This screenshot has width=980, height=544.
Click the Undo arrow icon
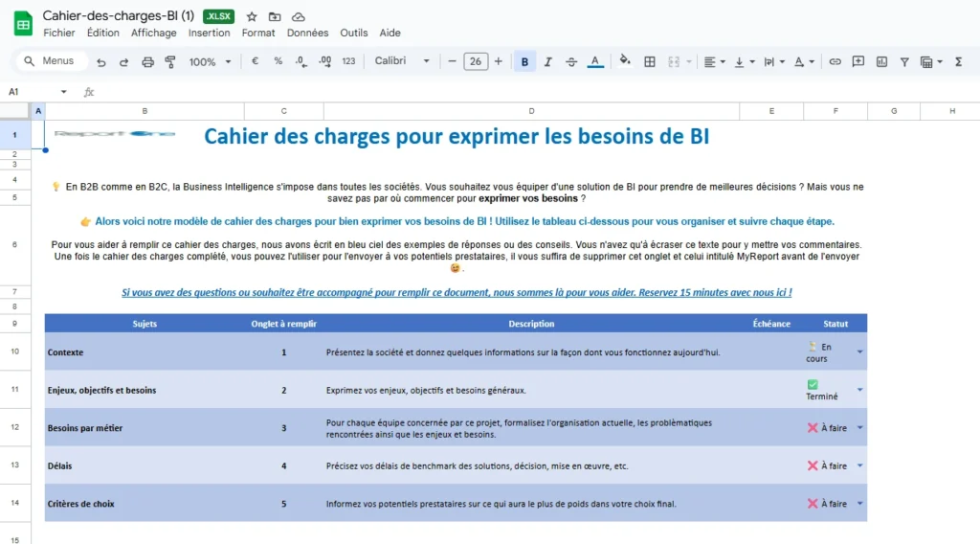[x=100, y=61]
